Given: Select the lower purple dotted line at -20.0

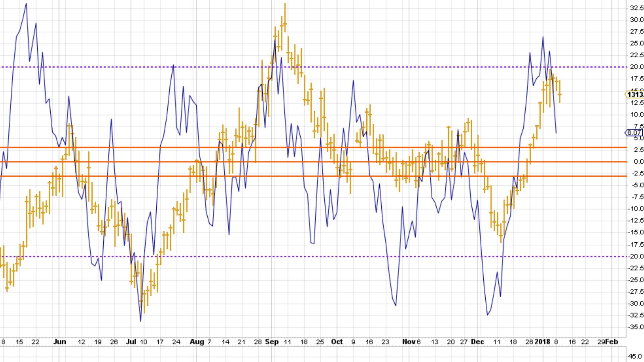Looking at the screenshot, I should pyautogui.click(x=313, y=257).
